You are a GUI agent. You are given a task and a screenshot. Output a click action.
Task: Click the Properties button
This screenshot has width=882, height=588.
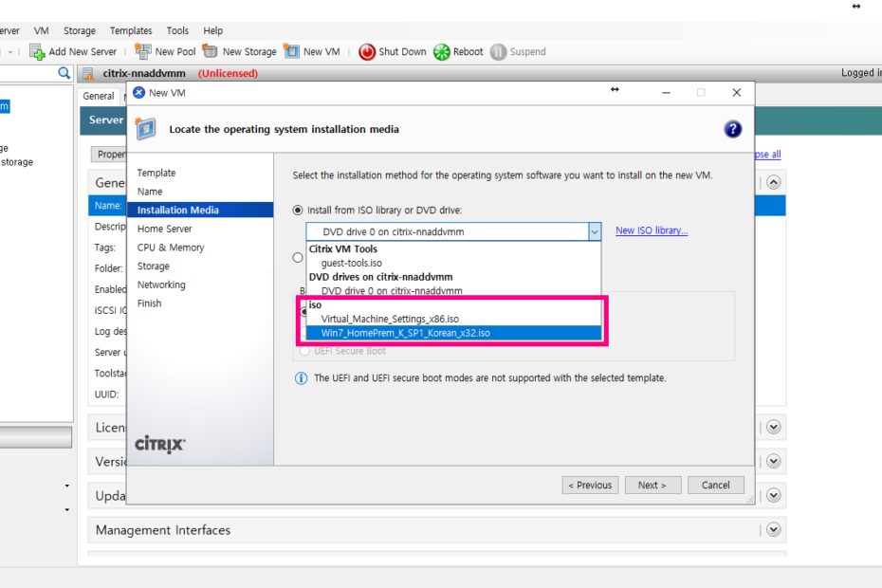(109, 154)
